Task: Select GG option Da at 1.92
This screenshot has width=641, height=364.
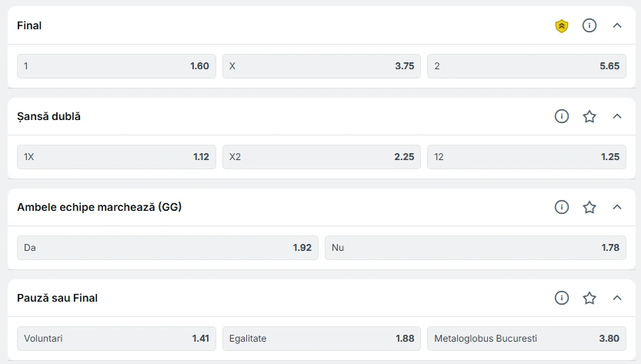Action: pyautogui.click(x=168, y=248)
